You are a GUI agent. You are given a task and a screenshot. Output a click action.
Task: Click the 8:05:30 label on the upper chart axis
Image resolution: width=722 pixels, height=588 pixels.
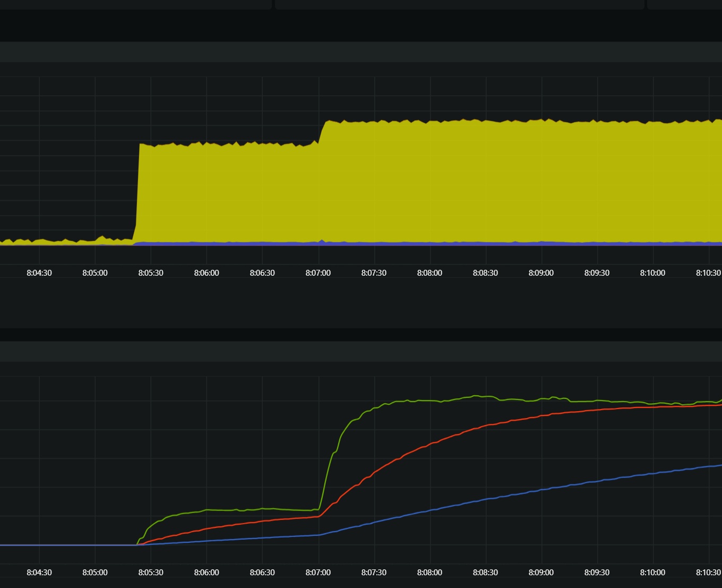point(151,273)
